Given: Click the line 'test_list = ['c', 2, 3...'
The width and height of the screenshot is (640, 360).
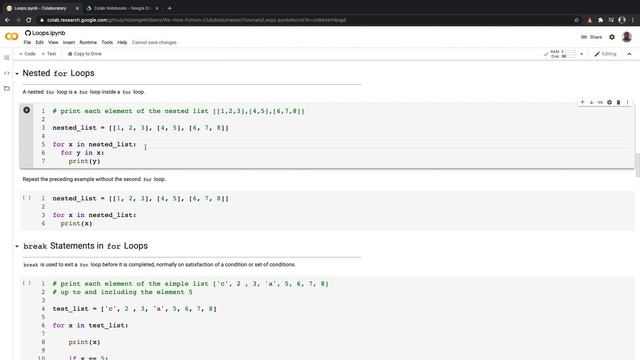Looking at the screenshot, I should coord(134,309).
